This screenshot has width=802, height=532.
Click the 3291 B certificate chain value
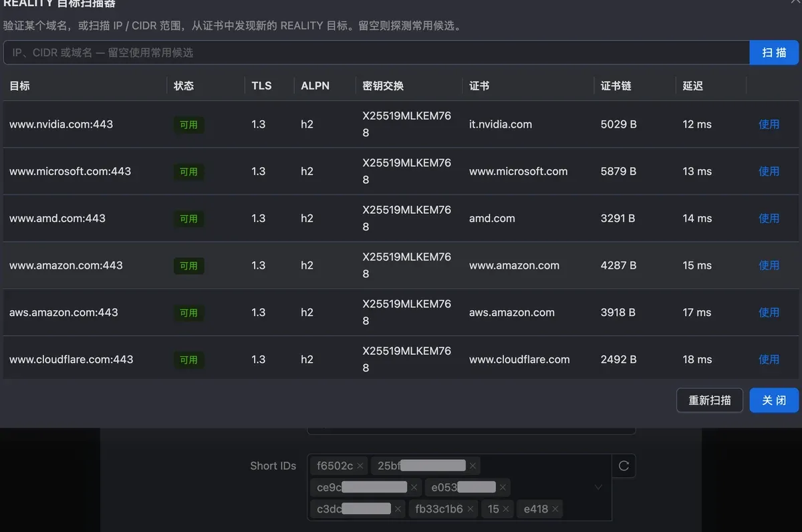[618, 218]
